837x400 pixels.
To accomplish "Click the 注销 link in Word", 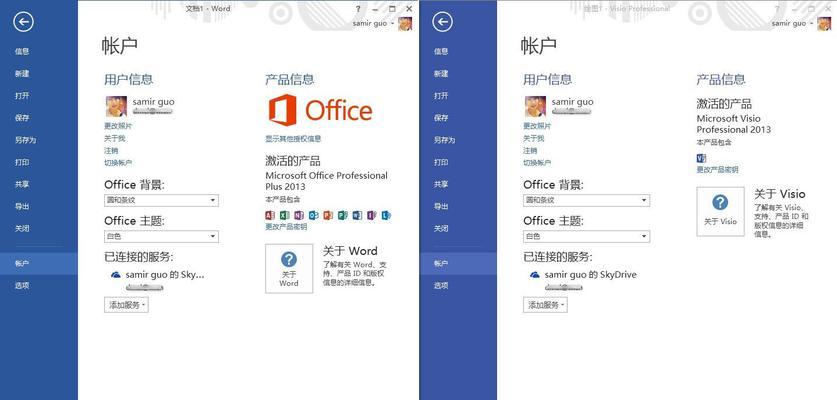I will (x=111, y=151).
